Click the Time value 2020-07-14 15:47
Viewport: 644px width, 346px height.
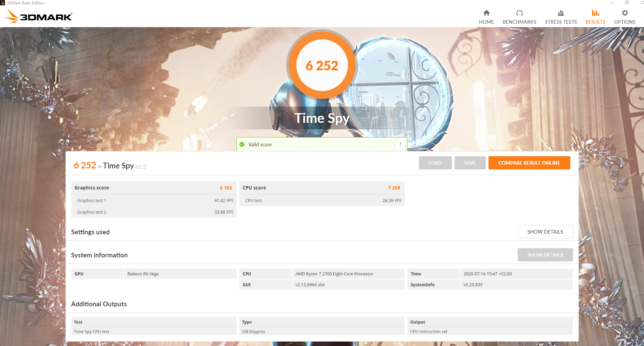coord(516,274)
